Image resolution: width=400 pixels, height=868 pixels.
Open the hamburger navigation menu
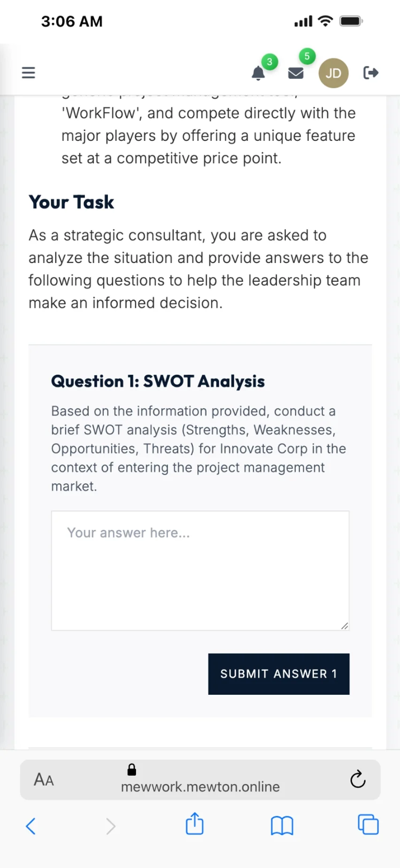click(x=29, y=73)
